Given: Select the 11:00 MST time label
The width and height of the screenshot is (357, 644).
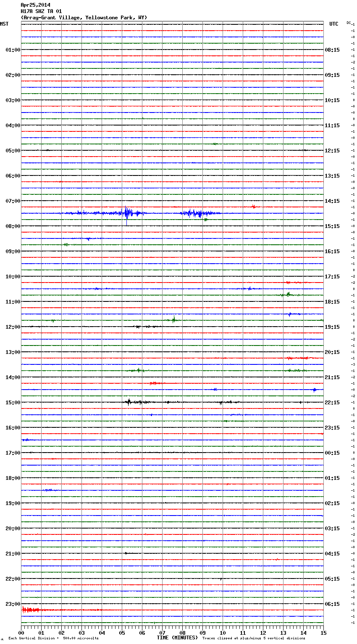Looking at the screenshot, I should tap(13, 302).
